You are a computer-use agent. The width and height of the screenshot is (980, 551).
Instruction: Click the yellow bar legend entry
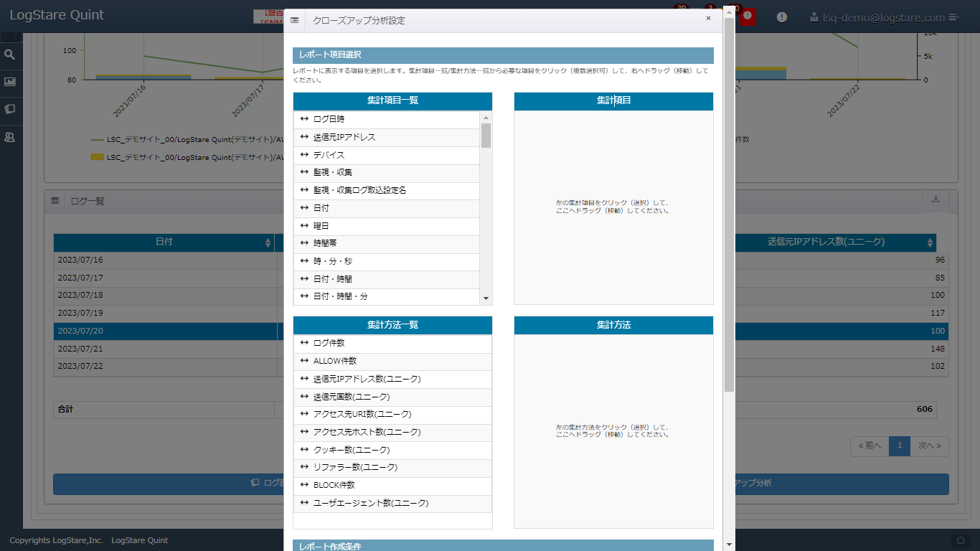tap(187, 157)
